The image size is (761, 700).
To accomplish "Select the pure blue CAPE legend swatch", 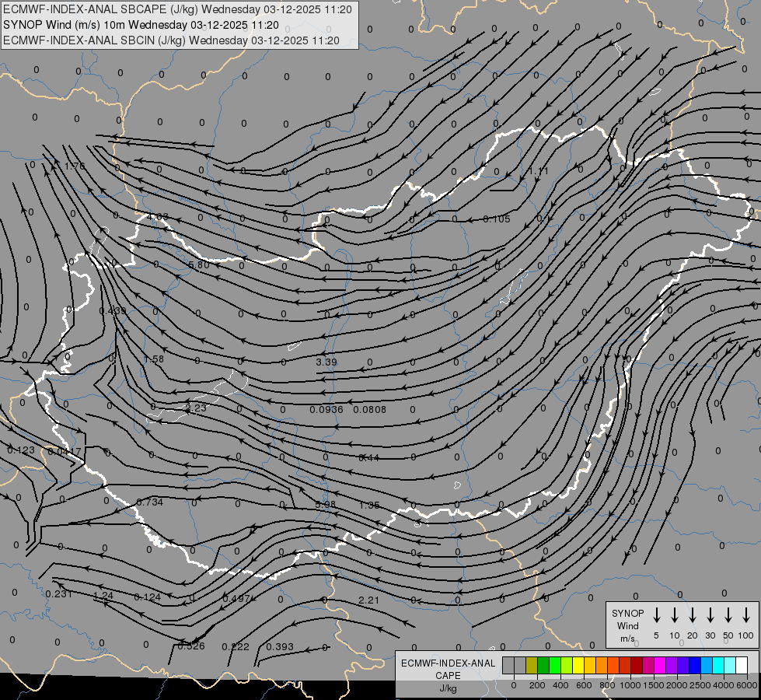I will (694, 665).
